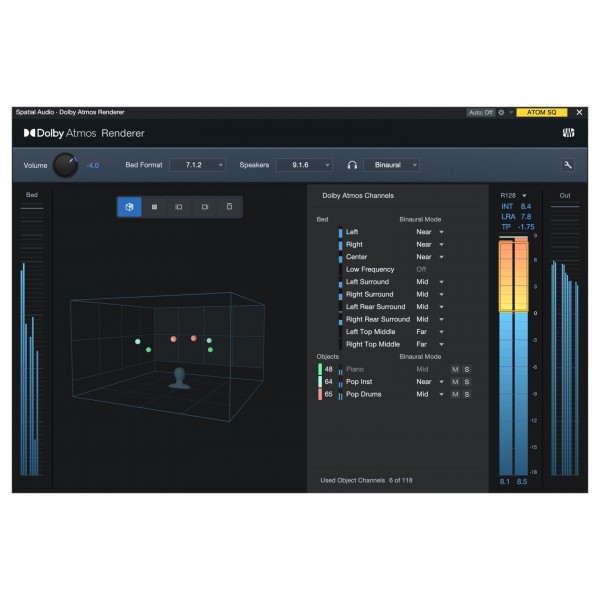This screenshot has height=600, width=600.
Task: Select the Piano object row label
Action: click(x=355, y=369)
